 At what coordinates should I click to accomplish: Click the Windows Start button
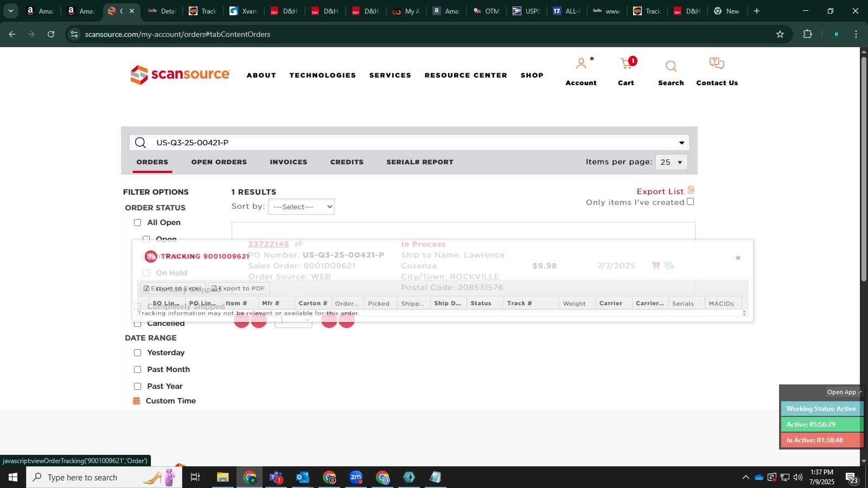(13, 477)
